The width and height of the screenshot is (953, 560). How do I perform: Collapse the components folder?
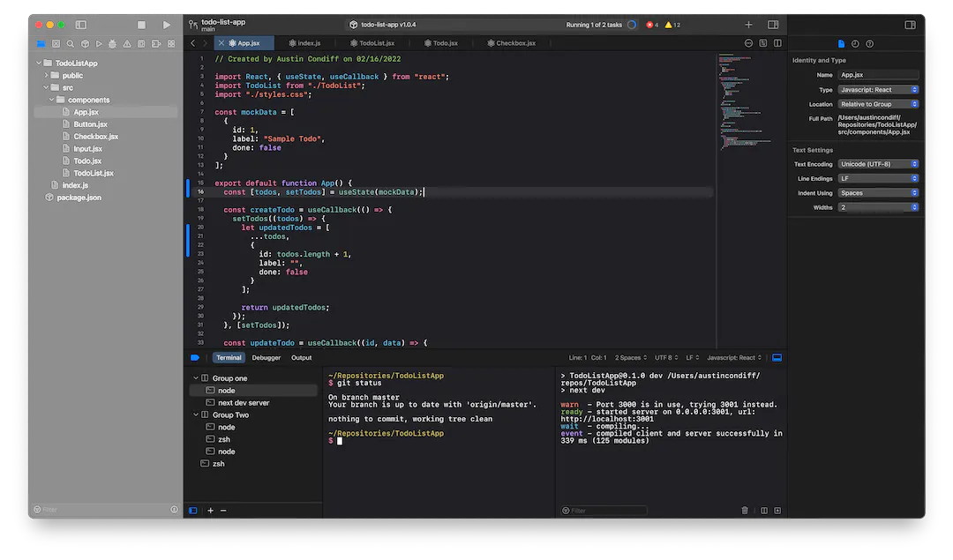[x=52, y=100]
